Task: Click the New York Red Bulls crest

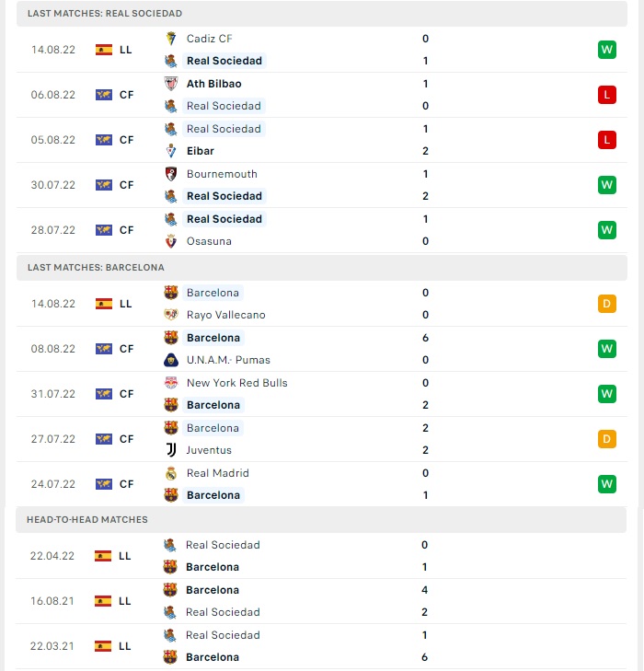Action: 171,383
